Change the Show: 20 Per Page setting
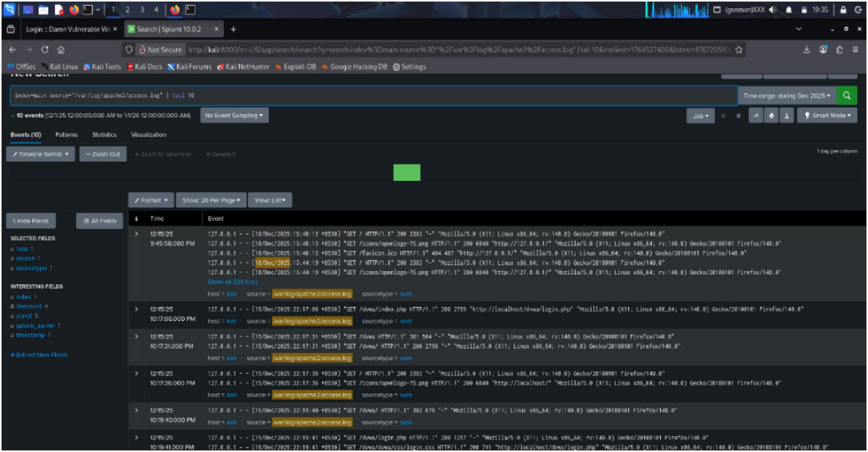 211,200
